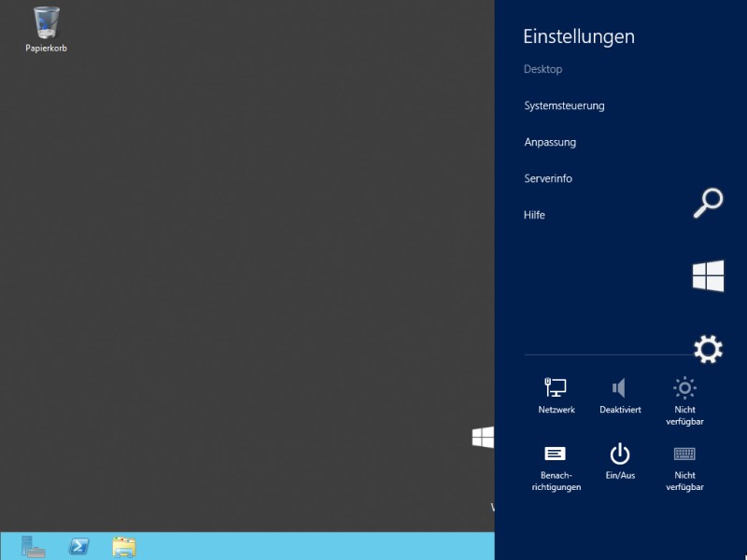Open File Explorer from the taskbar
This screenshot has height=560, width=747.
pyautogui.click(x=124, y=547)
